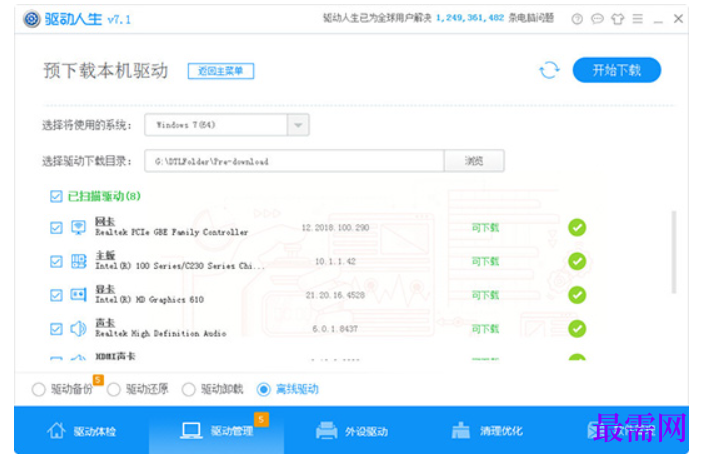Open the help question mark icon
The width and height of the screenshot is (705, 459).
point(577,19)
